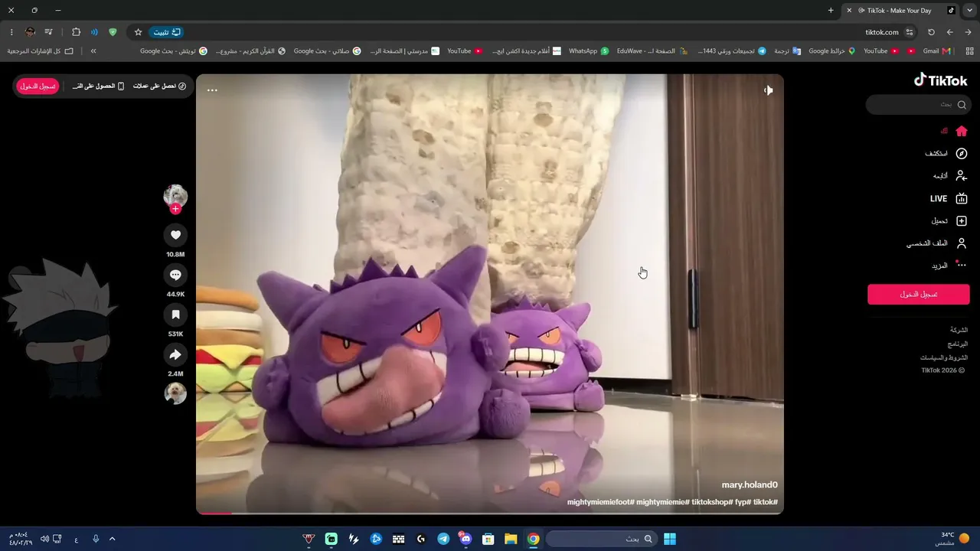Mute the video with the speaker icon
This screenshot has width=980, height=551.
coord(769,90)
